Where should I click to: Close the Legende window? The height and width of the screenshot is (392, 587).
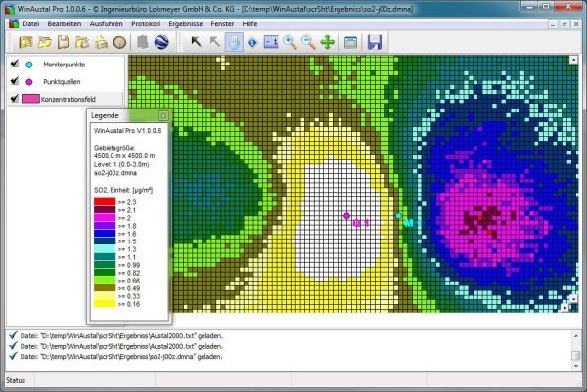[x=164, y=115]
